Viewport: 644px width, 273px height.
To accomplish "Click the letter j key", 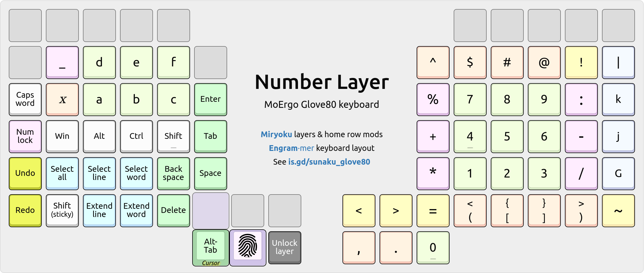I will point(618,137).
